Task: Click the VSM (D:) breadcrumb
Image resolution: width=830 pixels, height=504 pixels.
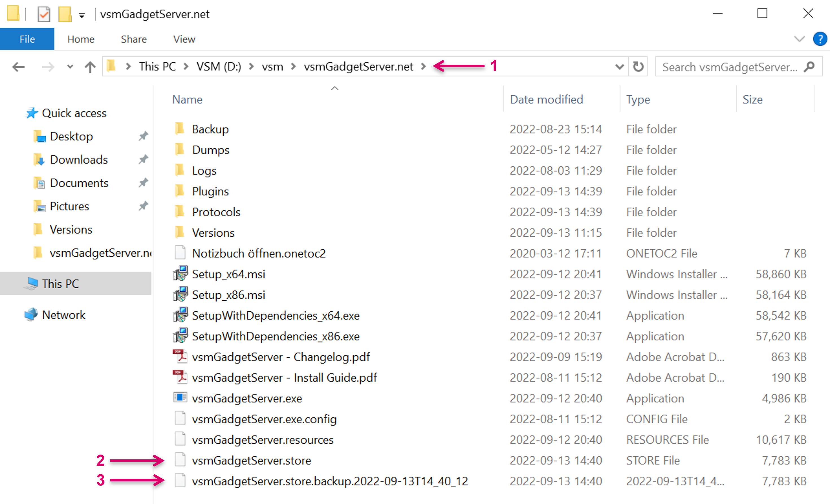Action: click(219, 67)
